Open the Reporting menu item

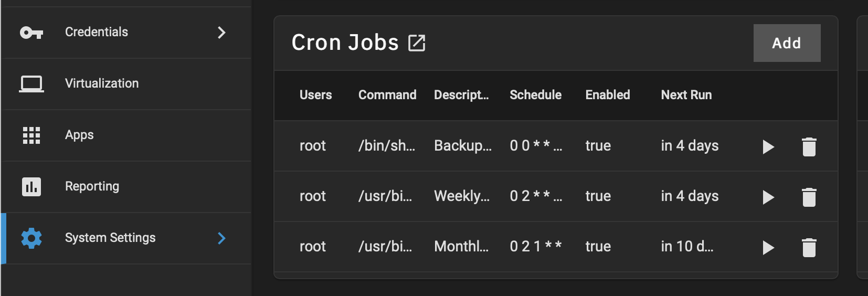coord(126,187)
